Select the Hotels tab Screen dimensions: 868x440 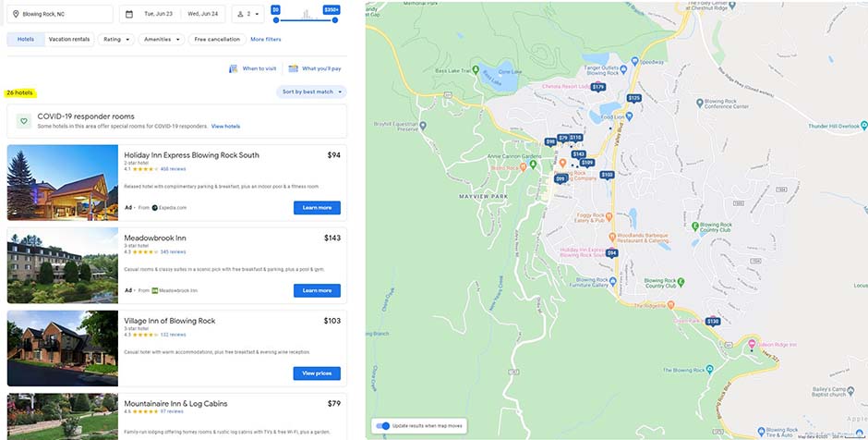click(26, 40)
